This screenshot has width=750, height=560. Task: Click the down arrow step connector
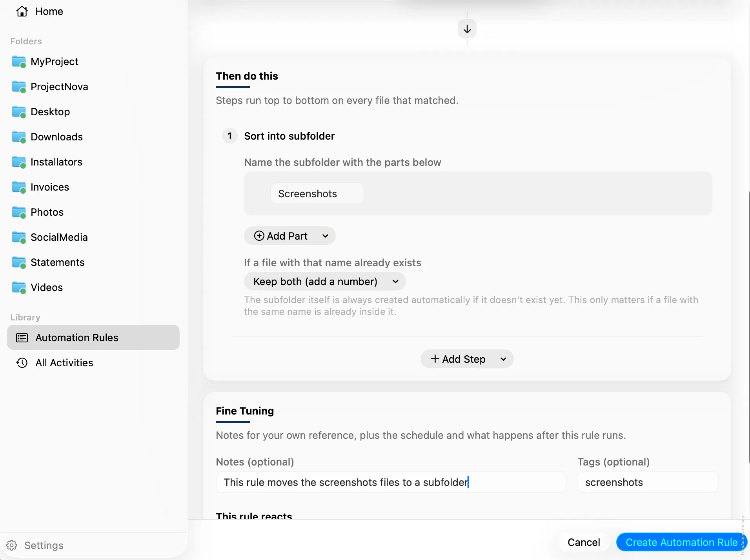(x=467, y=29)
